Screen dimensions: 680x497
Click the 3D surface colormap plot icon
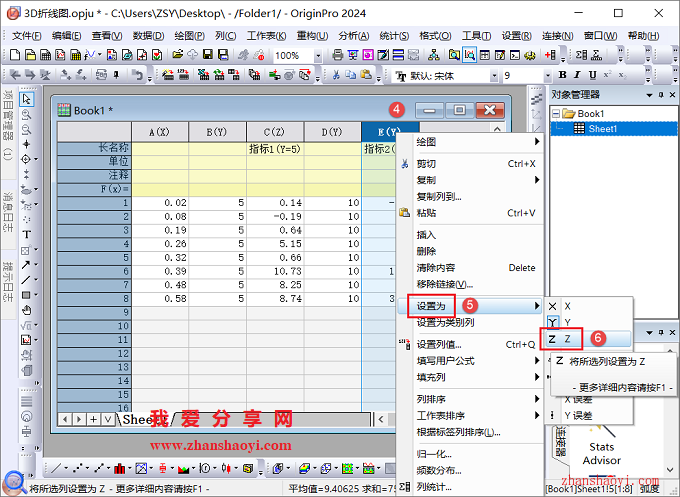(x=304, y=468)
